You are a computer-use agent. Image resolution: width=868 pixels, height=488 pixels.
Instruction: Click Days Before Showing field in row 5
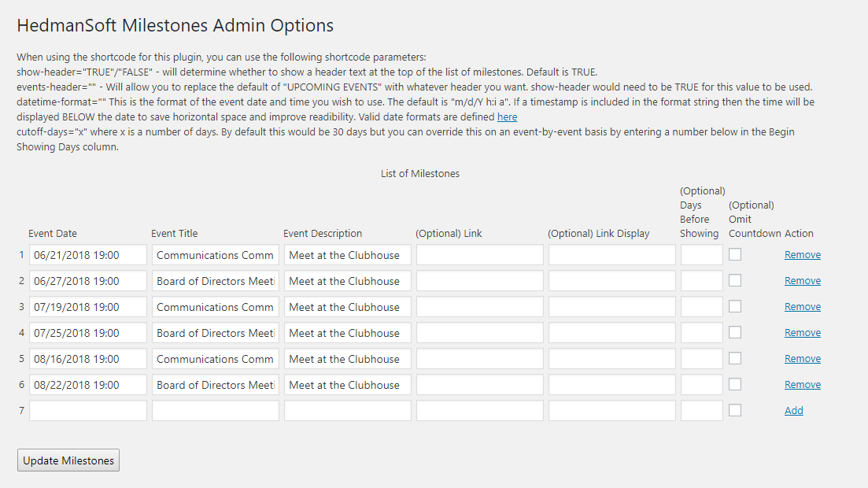(x=702, y=359)
